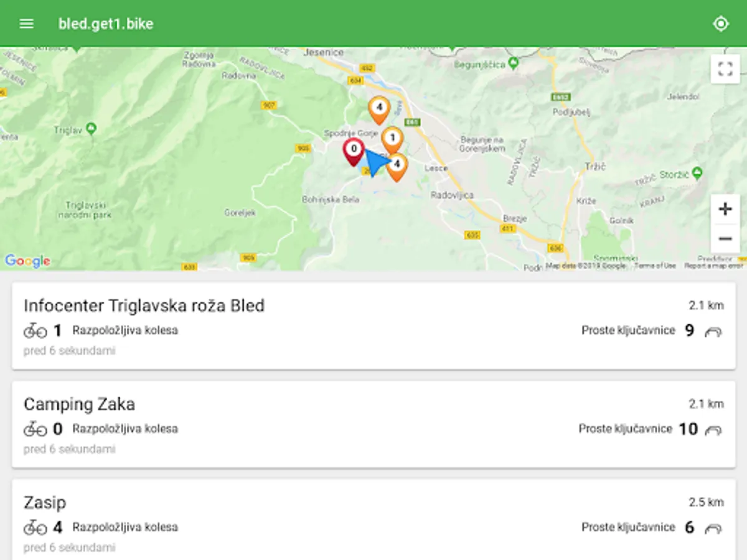Open the Camping Zaka station card
Screen dimensions: 747x560
point(374,424)
